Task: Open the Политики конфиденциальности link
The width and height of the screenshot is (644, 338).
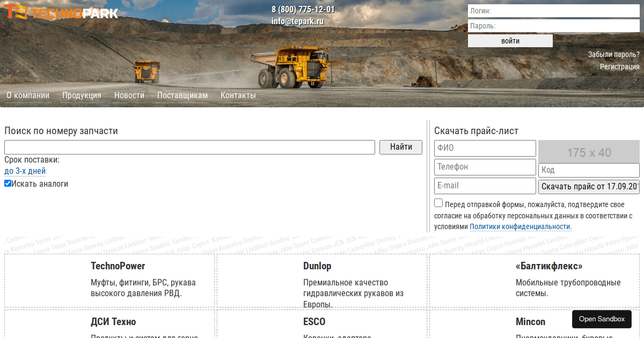Action: 521,227
